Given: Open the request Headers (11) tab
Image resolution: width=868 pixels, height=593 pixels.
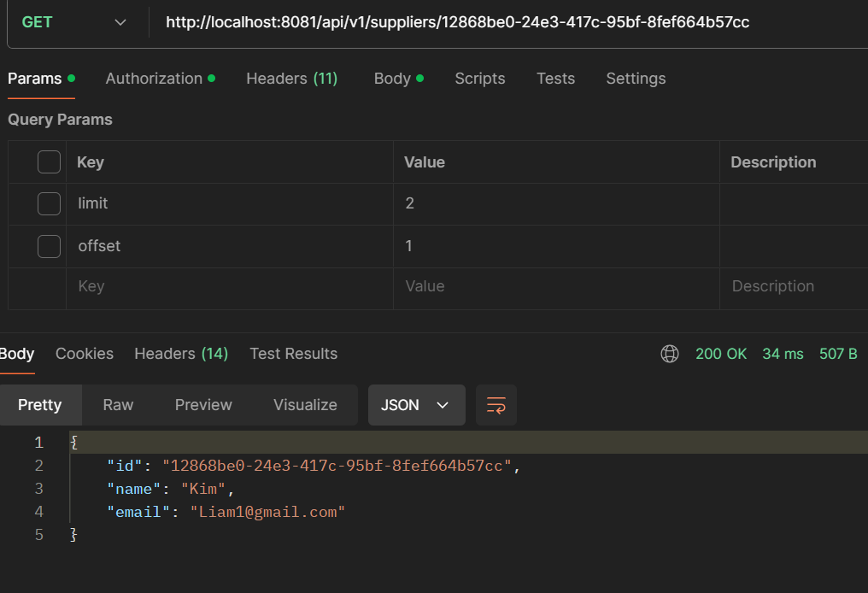Looking at the screenshot, I should pyautogui.click(x=291, y=79).
